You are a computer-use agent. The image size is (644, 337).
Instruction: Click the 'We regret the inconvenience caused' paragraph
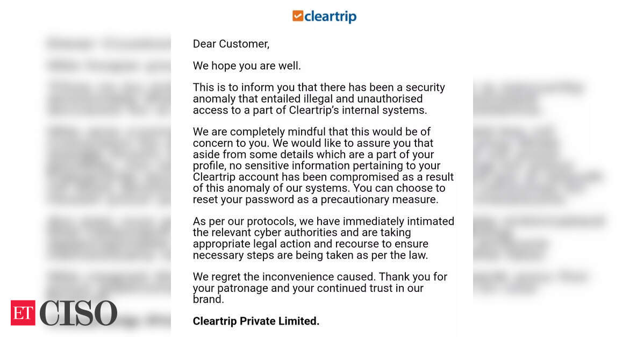click(x=320, y=288)
